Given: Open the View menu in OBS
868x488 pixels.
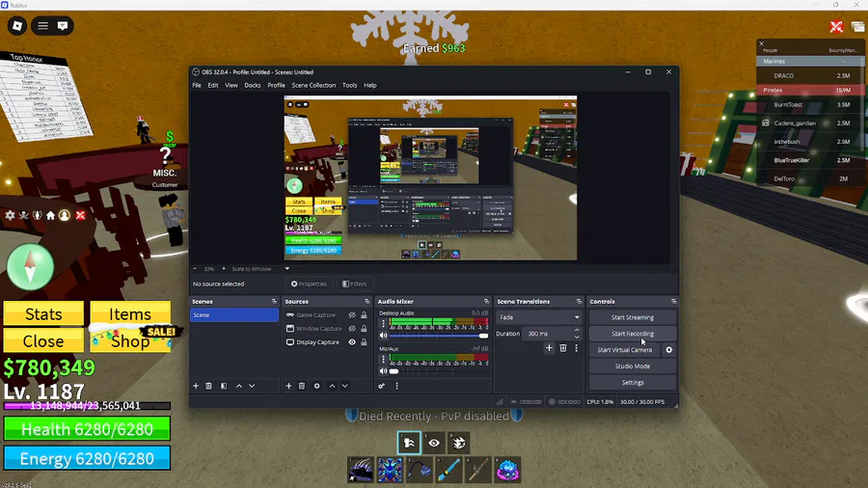Looking at the screenshot, I should 231,85.
